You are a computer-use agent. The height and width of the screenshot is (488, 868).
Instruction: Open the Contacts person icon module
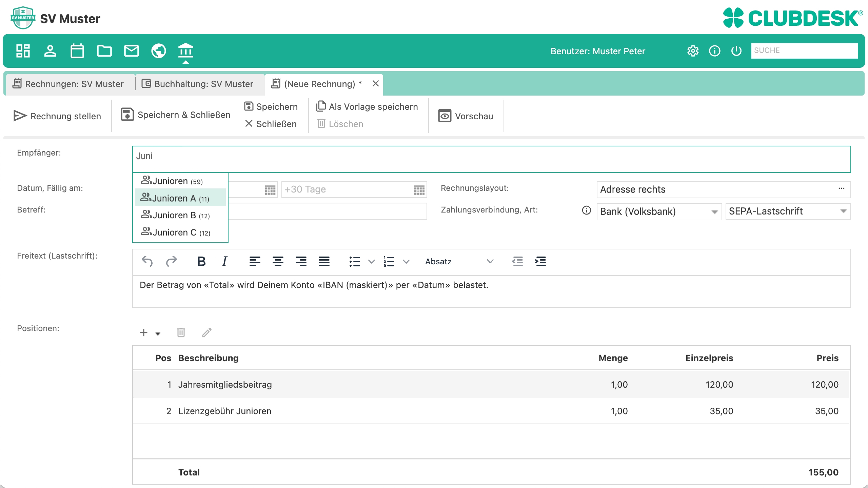coord(50,51)
